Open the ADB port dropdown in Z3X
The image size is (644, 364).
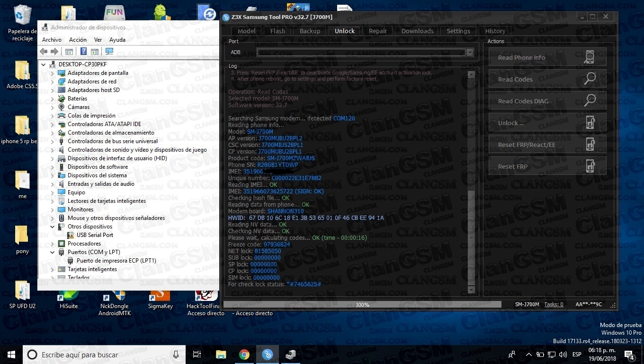coord(470,52)
